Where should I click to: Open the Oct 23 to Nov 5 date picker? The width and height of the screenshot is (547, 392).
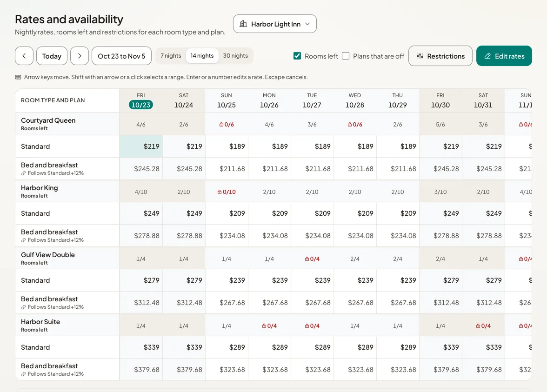tap(121, 56)
